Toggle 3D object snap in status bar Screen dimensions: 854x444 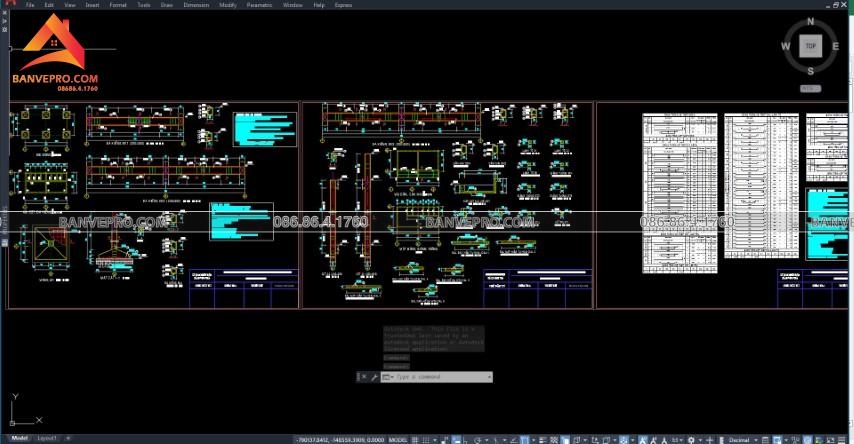576,439
